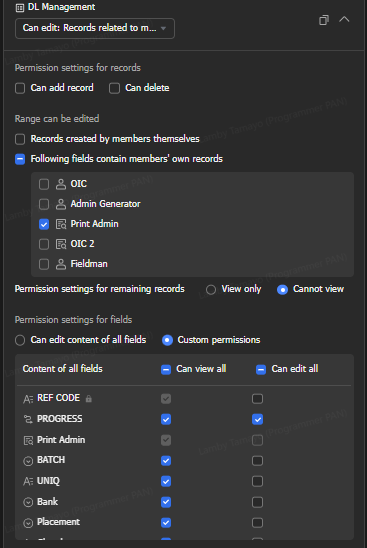Enable edit permission for BATCH
367x548 pixels.
[x=258, y=461]
